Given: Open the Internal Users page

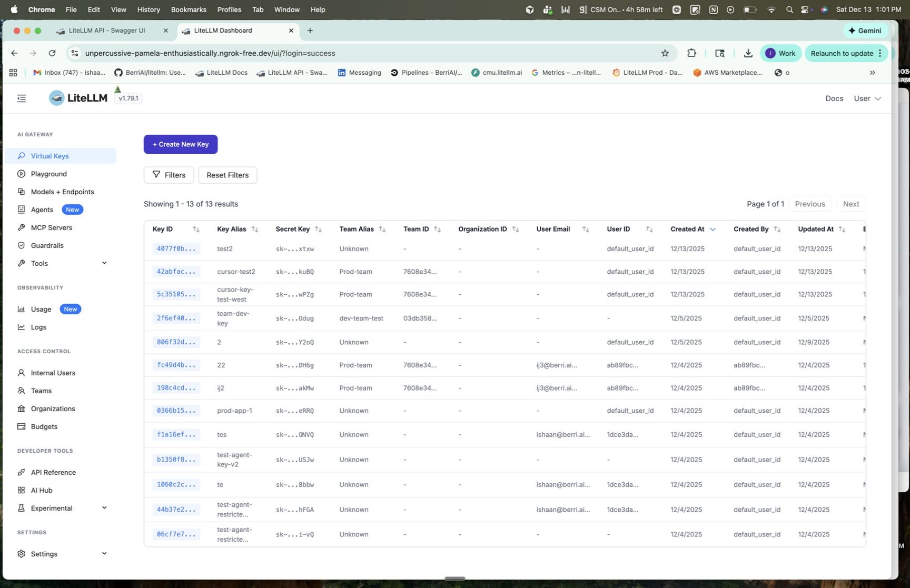Looking at the screenshot, I should coord(53,373).
